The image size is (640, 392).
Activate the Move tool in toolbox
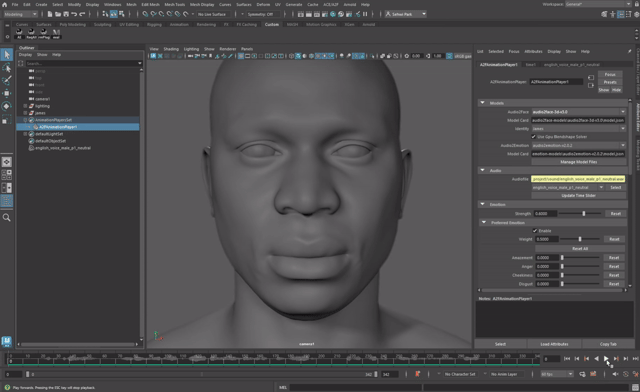click(7, 93)
